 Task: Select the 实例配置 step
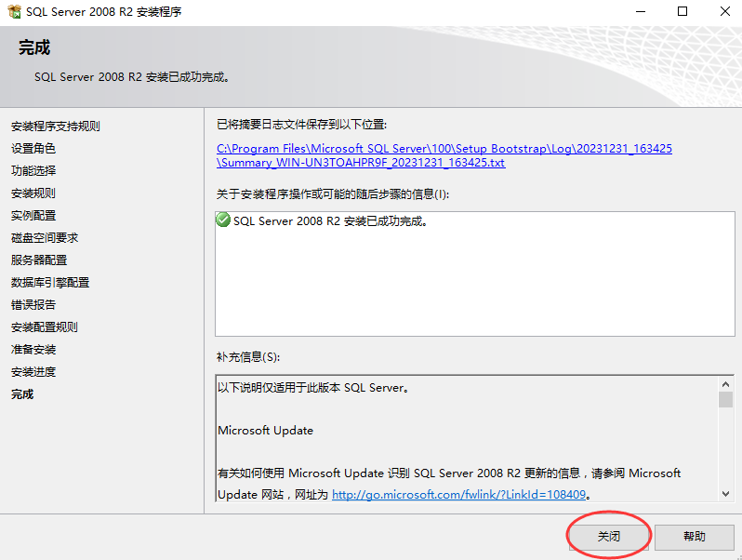coord(33,216)
